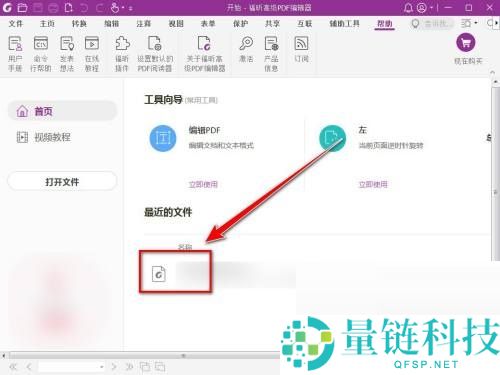
Task: Switch to the 视图 ribbon tab
Action: coord(176,24)
